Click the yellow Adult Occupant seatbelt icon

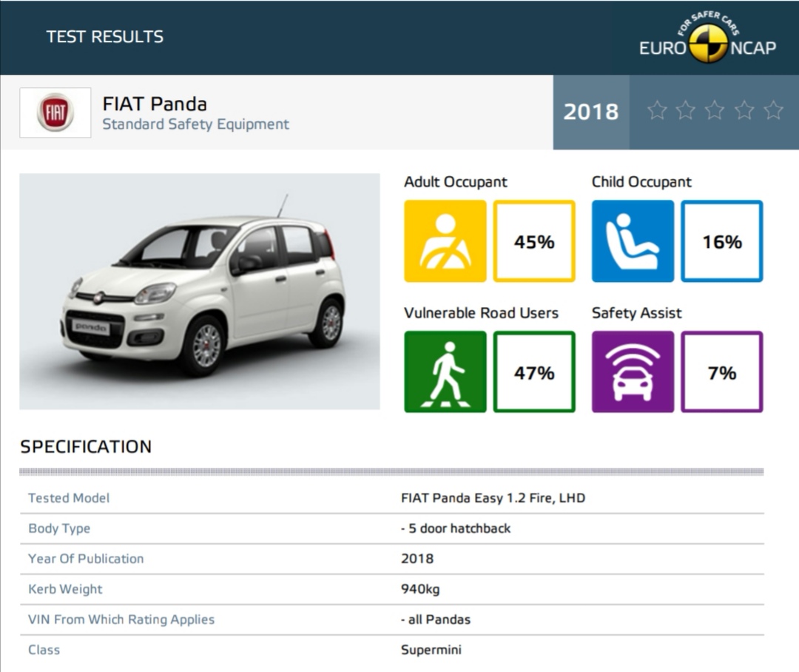click(x=445, y=241)
